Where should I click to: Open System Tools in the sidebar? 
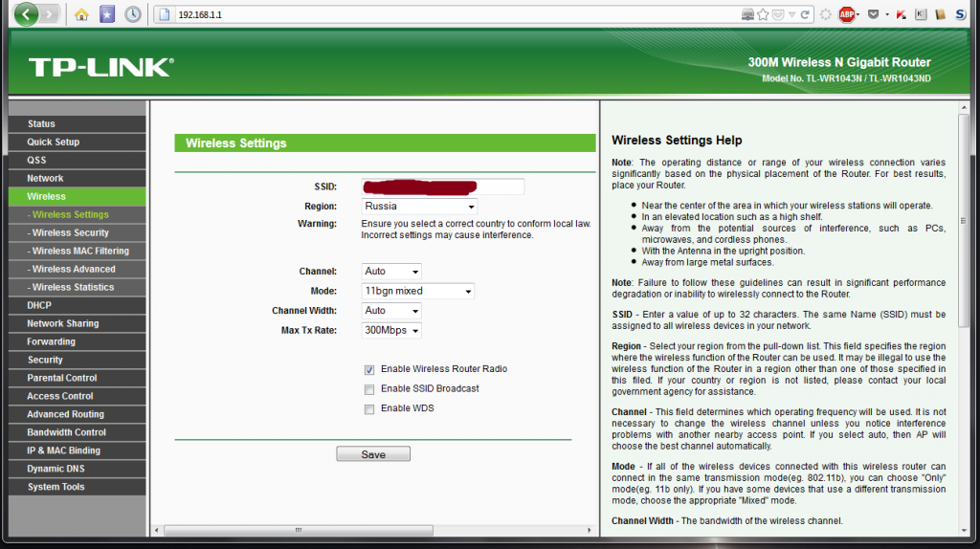(x=78, y=486)
